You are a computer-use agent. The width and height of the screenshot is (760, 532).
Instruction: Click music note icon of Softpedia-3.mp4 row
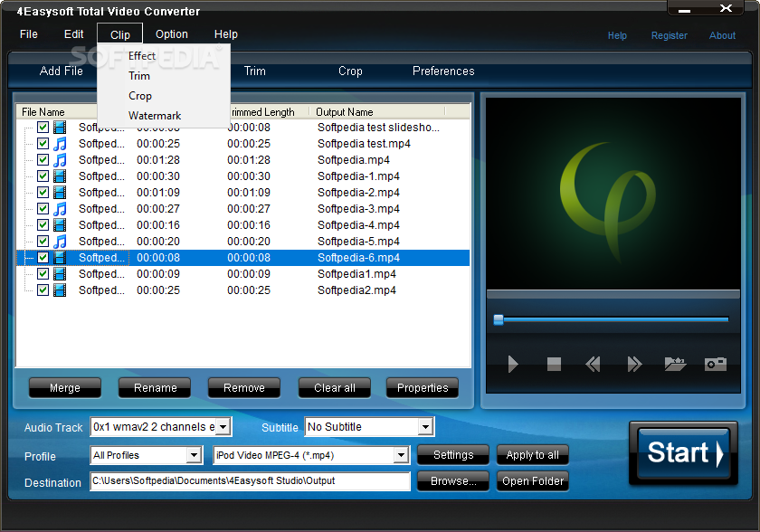tap(60, 209)
